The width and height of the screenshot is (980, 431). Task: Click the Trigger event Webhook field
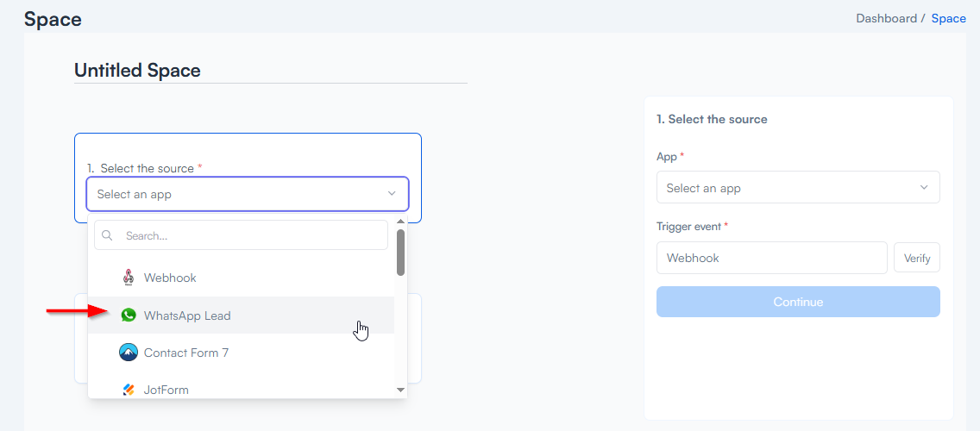coord(771,258)
